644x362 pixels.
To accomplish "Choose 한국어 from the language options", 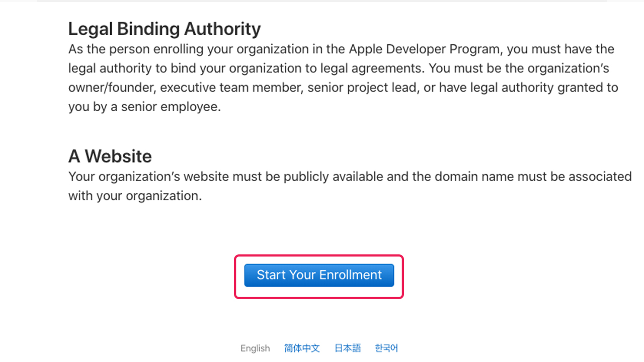I will [x=386, y=348].
